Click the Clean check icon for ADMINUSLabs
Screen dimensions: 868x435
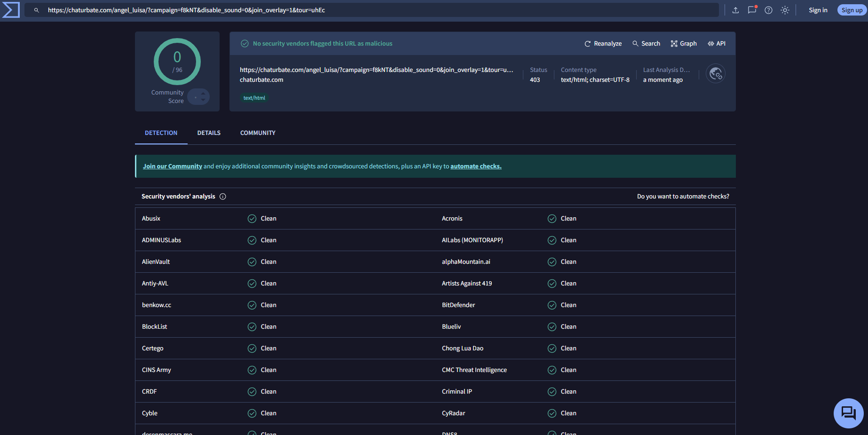point(252,240)
